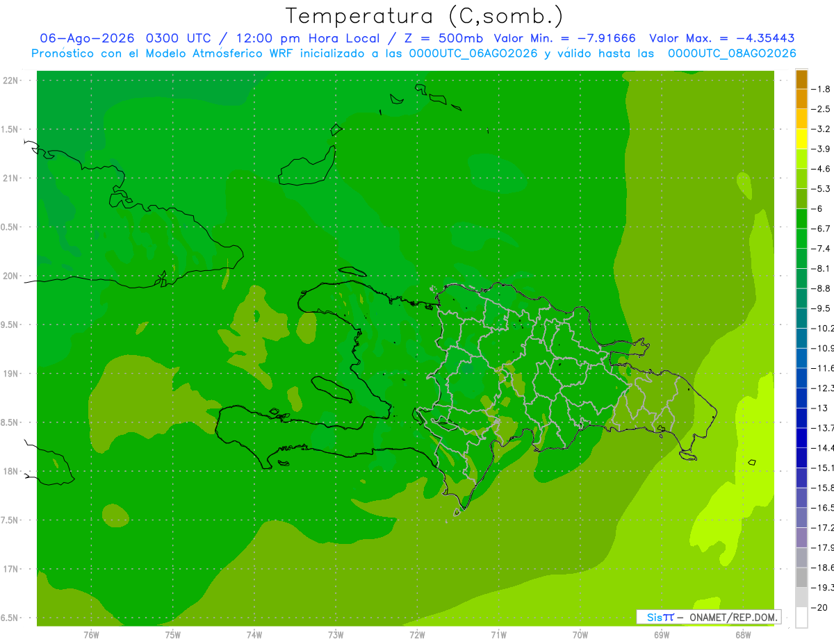This screenshot has height=644, width=834.
Task: Click the '17N' latitude label
Action: point(10,569)
